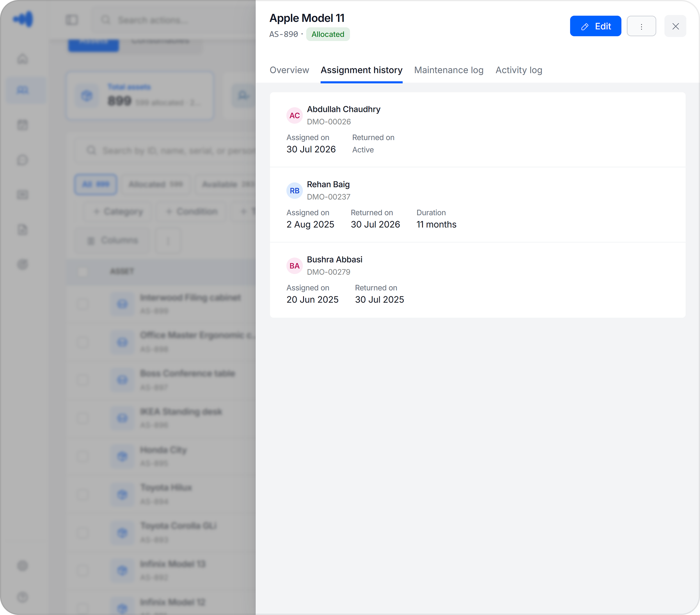Toggle the select-all checkbox in ASSET header

point(82,271)
